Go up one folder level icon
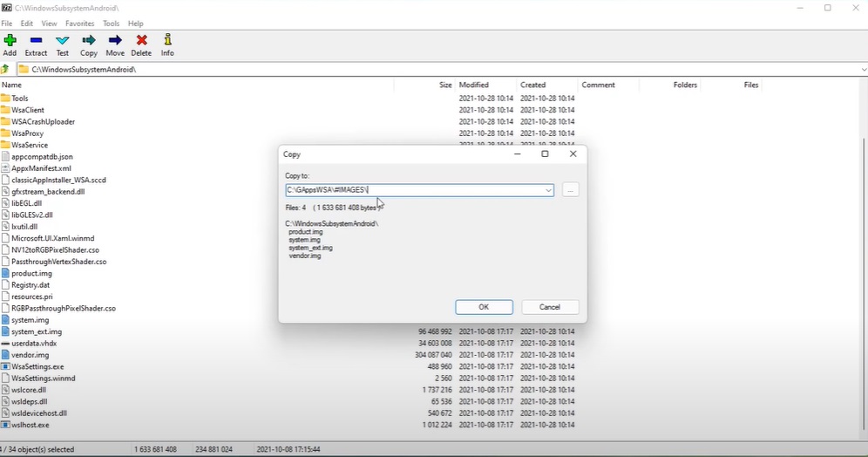Screen dimensions: 868x457 point(5,69)
